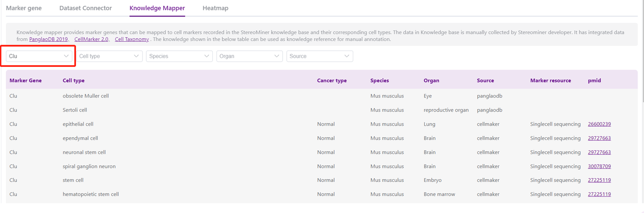Click the Cell type column header

73,80
